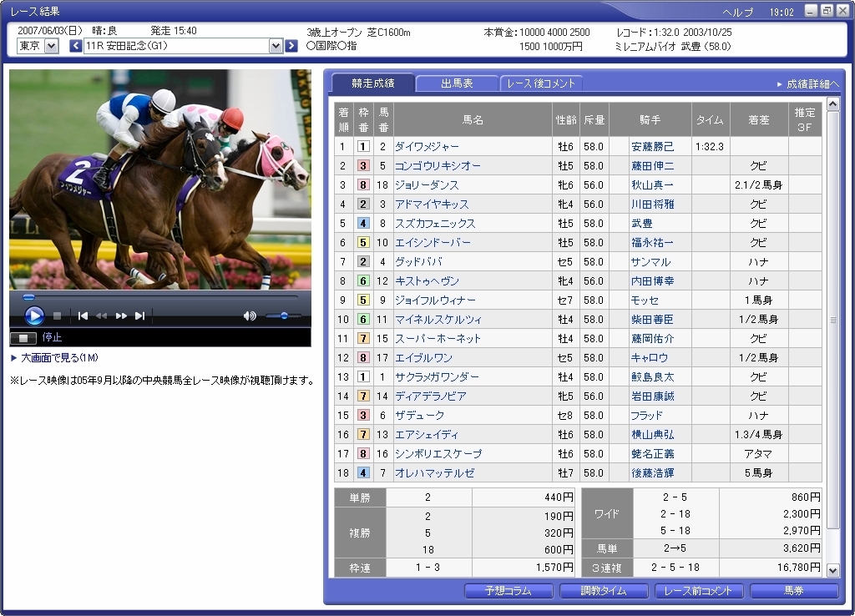Viewport: 855px width, 616px height.
Task: Click the タイム column header
Action: tap(710, 120)
